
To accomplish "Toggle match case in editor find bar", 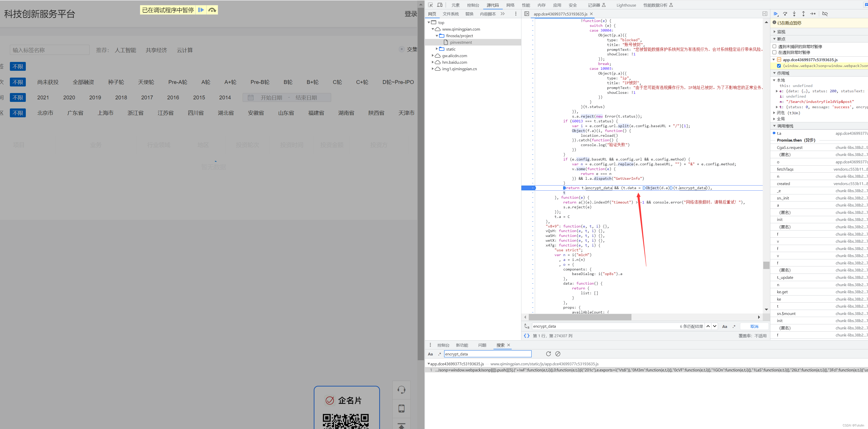I will [725, 326].
